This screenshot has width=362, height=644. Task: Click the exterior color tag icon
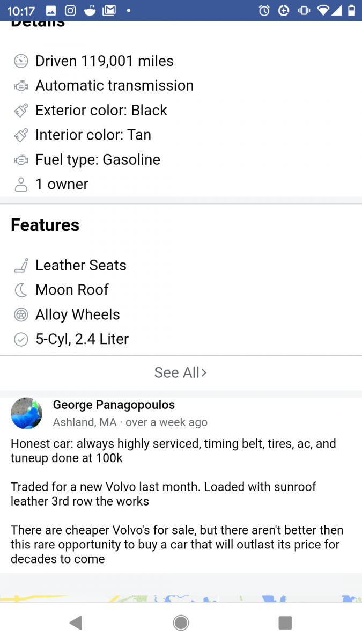point(20,110)
